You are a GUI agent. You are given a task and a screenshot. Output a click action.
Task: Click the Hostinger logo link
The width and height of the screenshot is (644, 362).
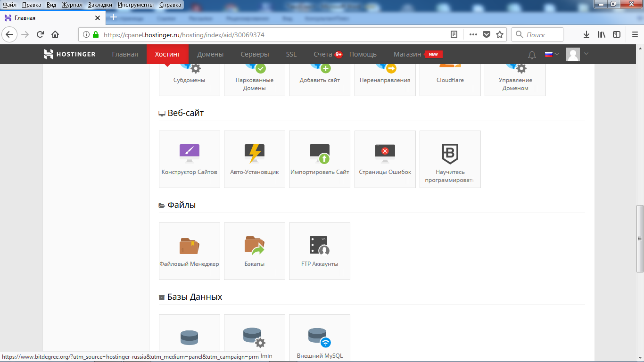(70, 54)
